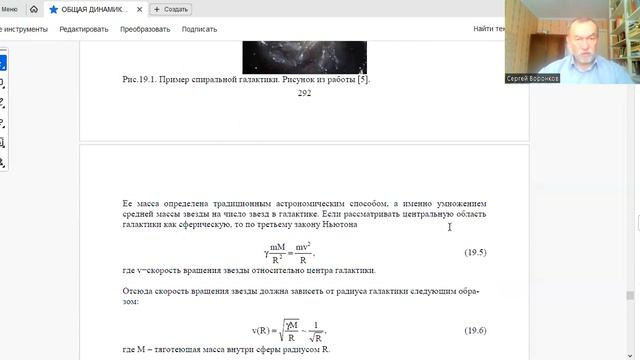Viewport: 640px width, 360px height.
Task: Click the spiral galaxy image
Action: 304,57
